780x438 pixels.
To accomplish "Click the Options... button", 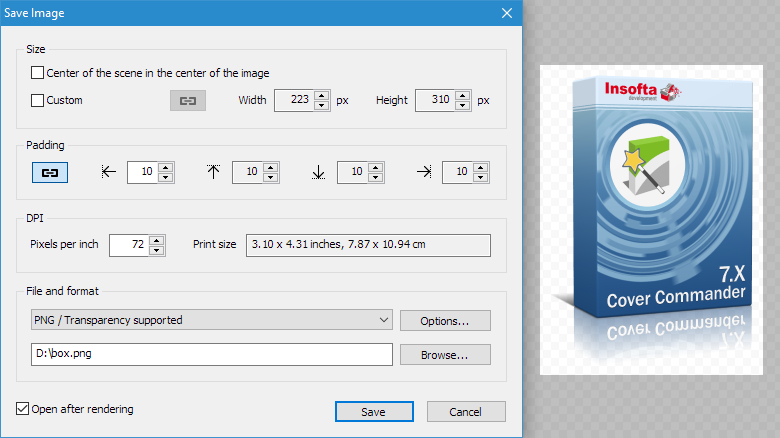I will [445, 321].
